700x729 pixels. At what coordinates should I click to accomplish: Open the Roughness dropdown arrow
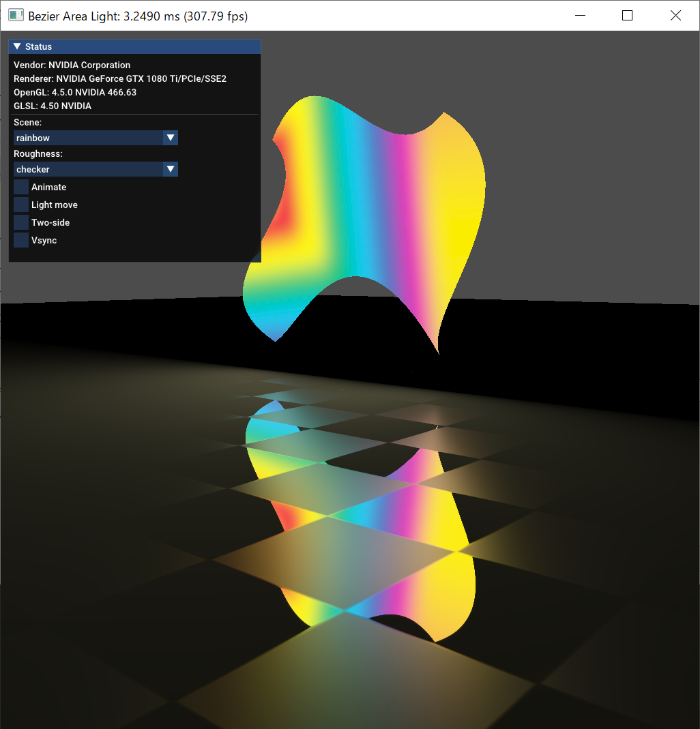tap(170, 169)
